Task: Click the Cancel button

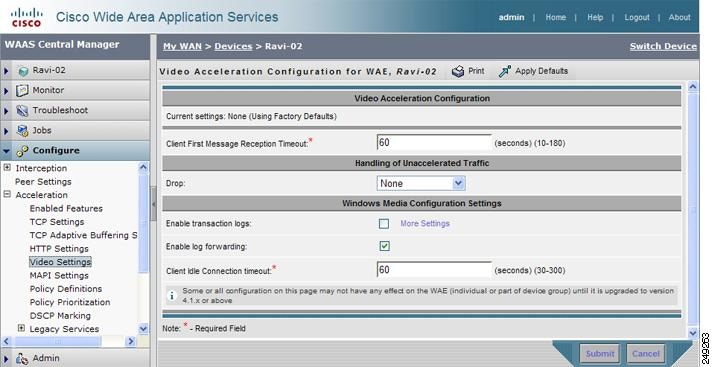Action: pyautogui.click(x=645, y=353)
